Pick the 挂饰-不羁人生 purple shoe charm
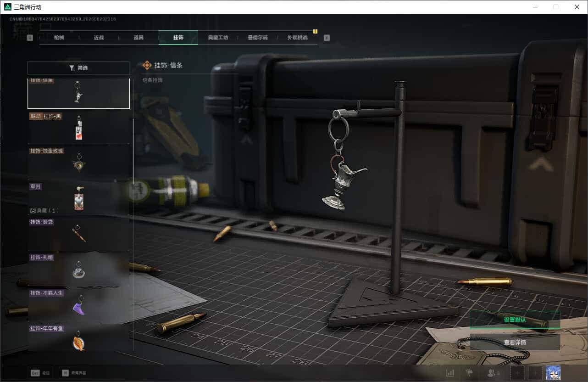 (78, 304)
